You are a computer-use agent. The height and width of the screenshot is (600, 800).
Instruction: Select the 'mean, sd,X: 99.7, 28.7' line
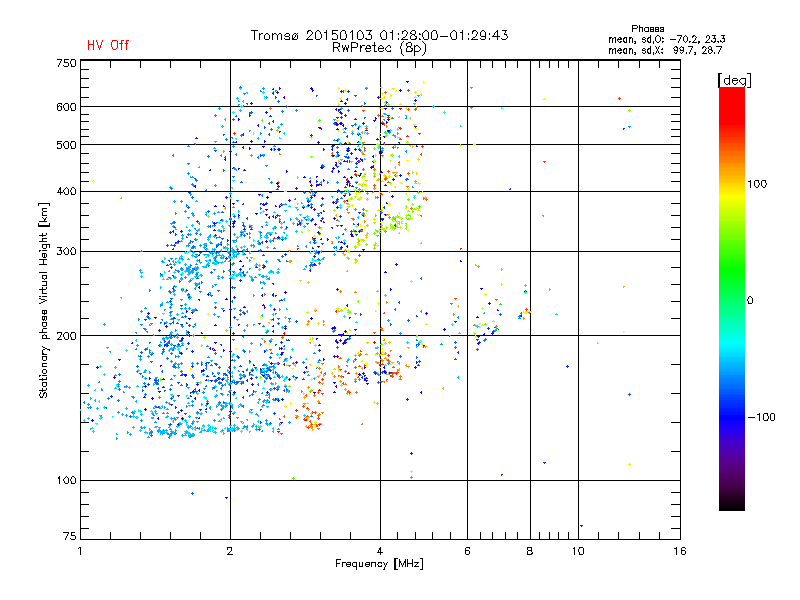(x=665, y=50)
